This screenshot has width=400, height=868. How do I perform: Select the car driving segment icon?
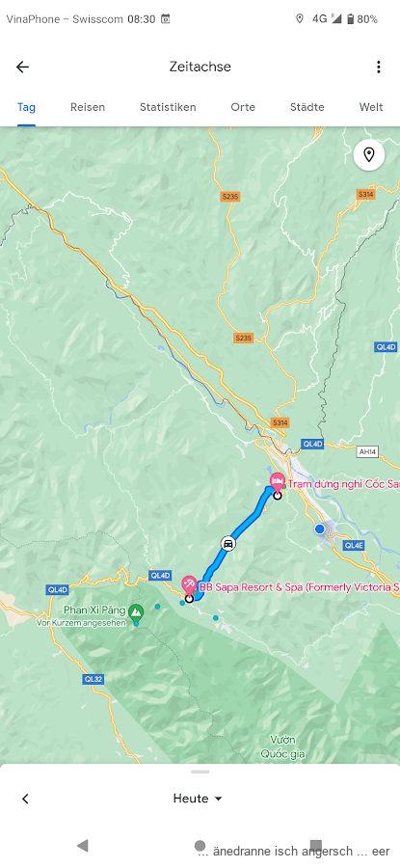tap(227, 544)
